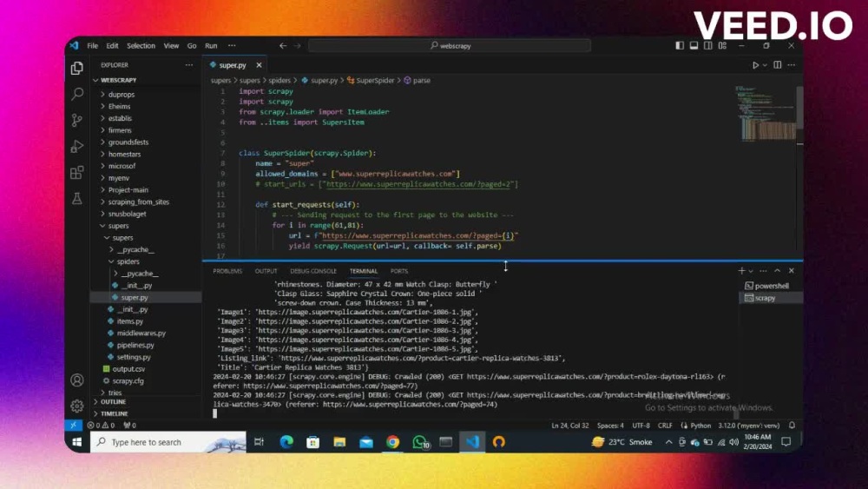Maximize the terminal panel with the caret icon
Image resolution: width=868 pixels, height=489 pixels.
(777, 271)
